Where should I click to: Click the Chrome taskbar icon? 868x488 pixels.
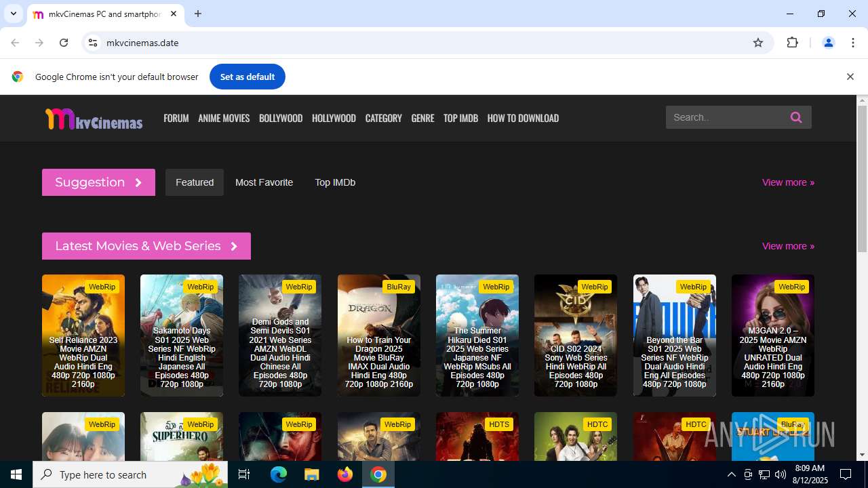point(378,474)
